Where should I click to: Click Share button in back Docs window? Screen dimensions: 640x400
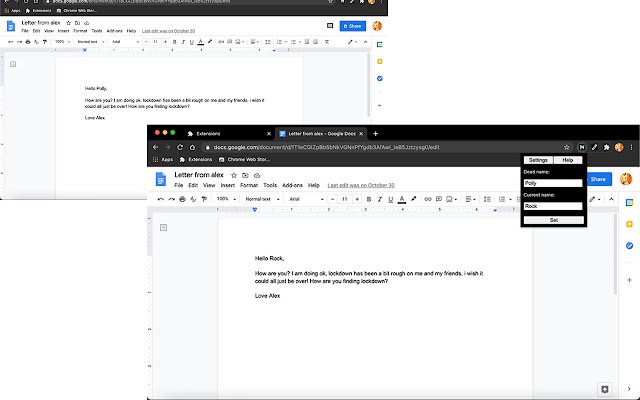tap(353, 26)
